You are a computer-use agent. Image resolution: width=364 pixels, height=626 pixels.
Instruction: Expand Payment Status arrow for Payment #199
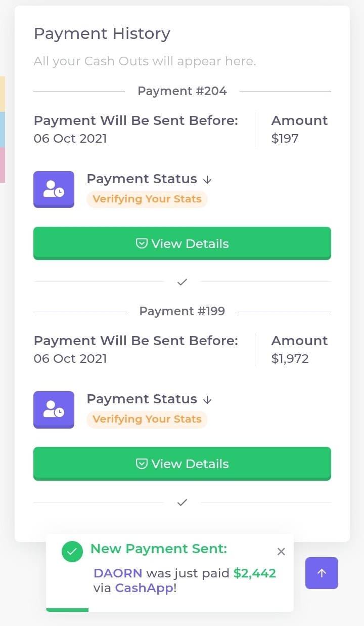[x=207, y=400]
